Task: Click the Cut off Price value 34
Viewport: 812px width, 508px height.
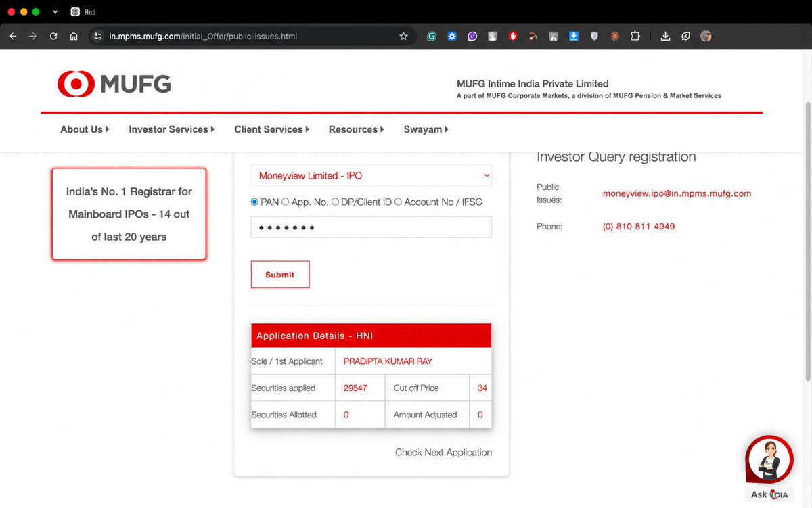Action: point(482,388)
